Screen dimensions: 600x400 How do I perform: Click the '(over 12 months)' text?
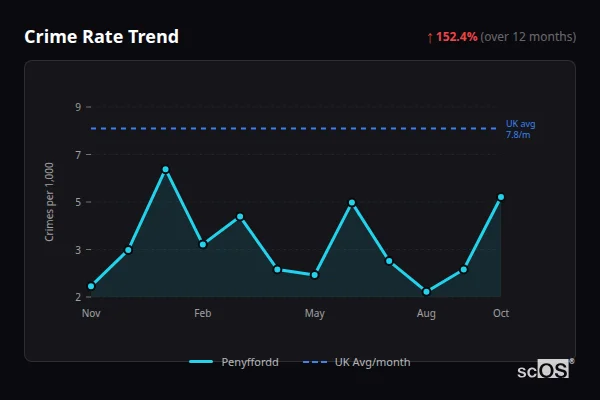(528, 37)
